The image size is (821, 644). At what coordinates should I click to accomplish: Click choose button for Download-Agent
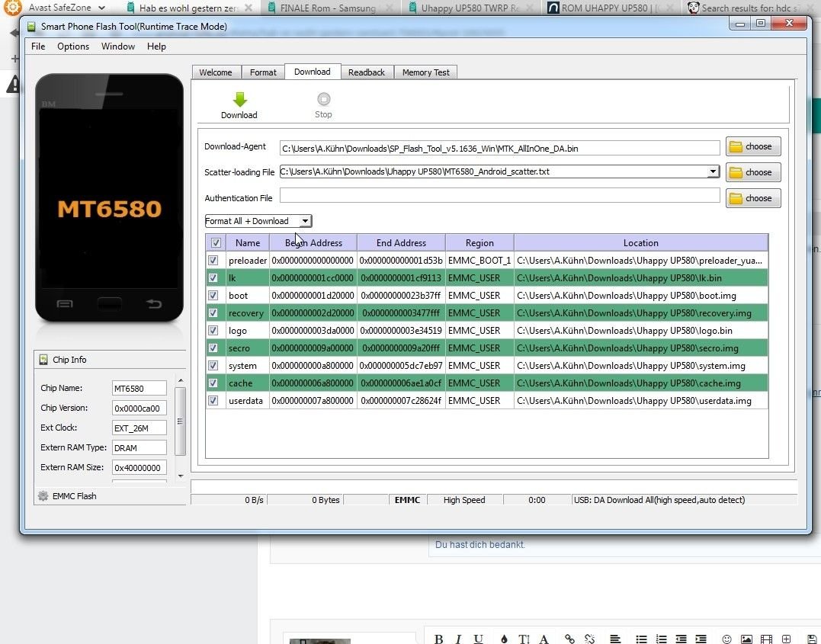coord(753,146)
